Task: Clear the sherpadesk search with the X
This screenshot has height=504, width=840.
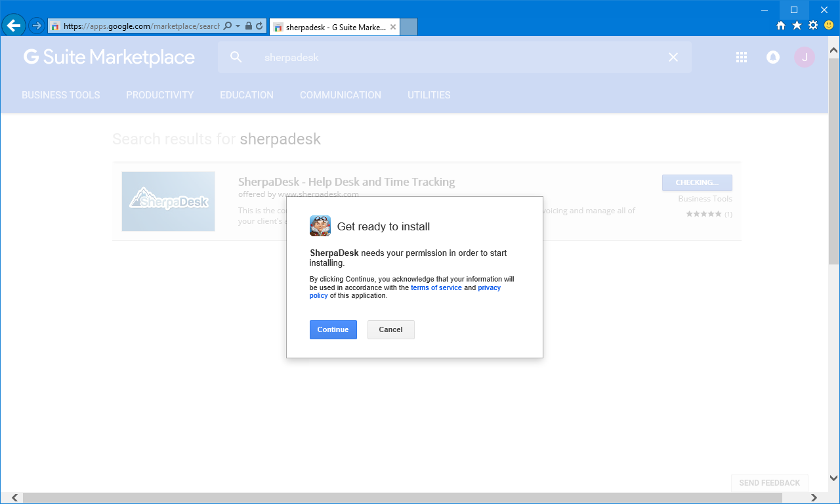Action: 673,57
